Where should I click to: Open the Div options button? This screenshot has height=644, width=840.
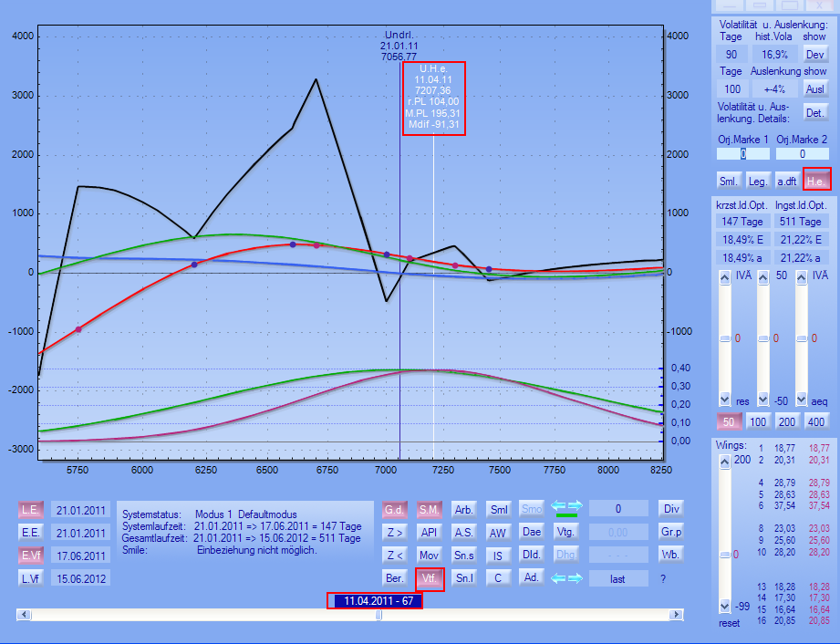(x=672, y=509)
